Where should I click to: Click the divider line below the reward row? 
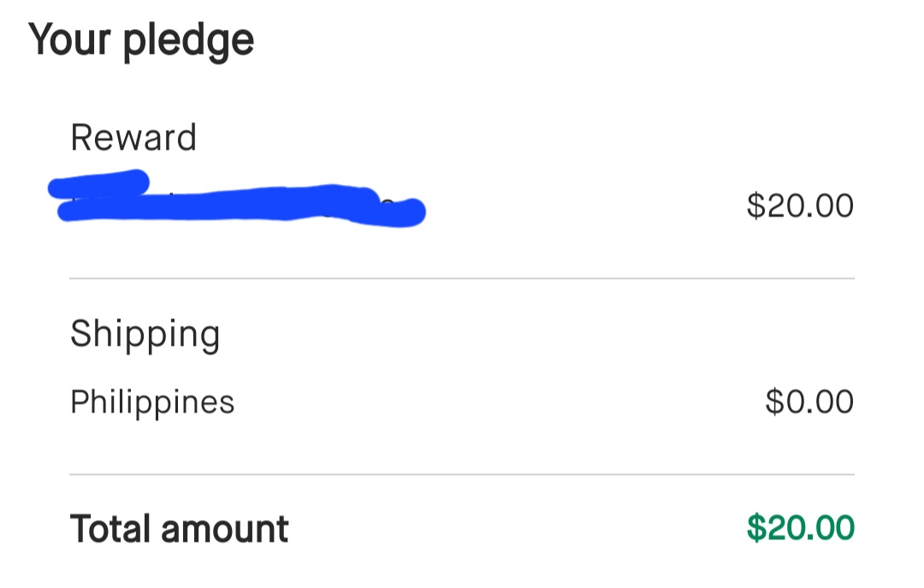tap(462, 278)
